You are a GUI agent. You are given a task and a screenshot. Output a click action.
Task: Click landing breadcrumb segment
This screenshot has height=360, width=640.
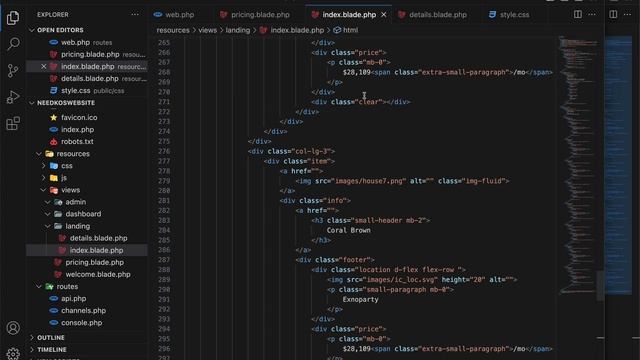click(x=238, y=30)
